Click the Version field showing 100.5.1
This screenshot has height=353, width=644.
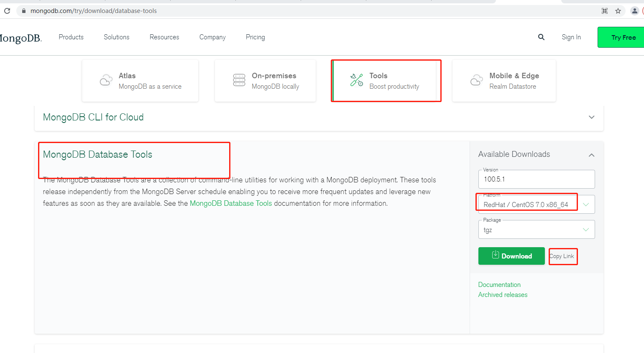[x=537, y=179]
